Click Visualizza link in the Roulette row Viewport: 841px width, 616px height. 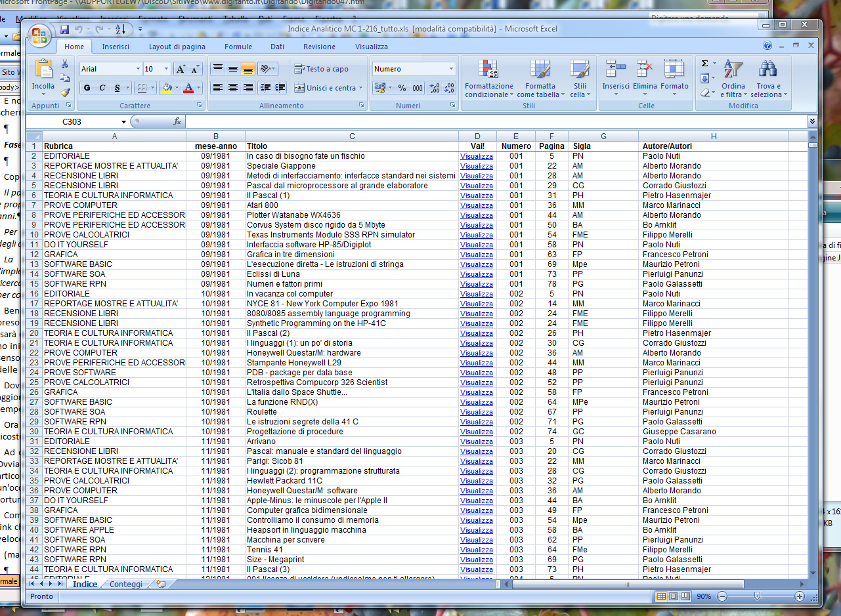click(x=477, y=412)
